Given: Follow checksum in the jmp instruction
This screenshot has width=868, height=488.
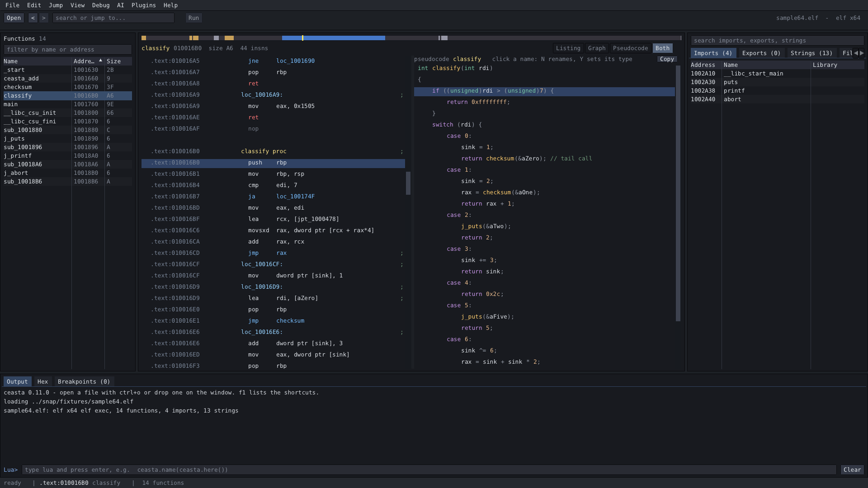Looking at the screenshot, I should point(290,321).
